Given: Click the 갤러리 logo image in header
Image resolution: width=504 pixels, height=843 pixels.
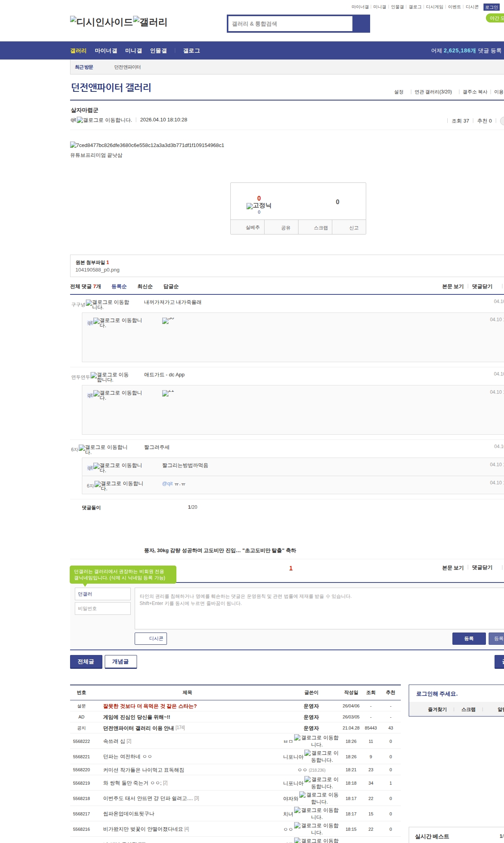Looking at the screenshot, I should click(x=150, y=22).
